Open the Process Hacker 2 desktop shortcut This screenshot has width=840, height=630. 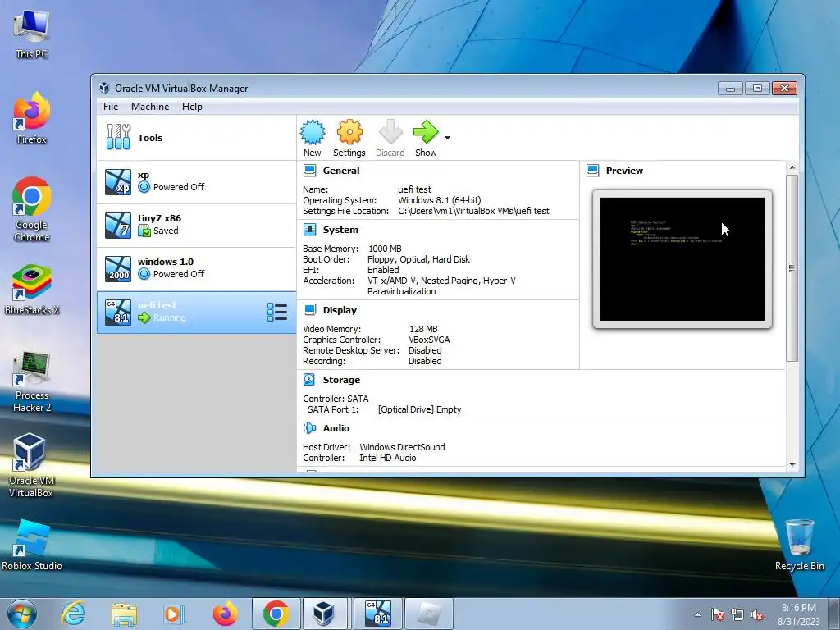click(x=32, y=381)
